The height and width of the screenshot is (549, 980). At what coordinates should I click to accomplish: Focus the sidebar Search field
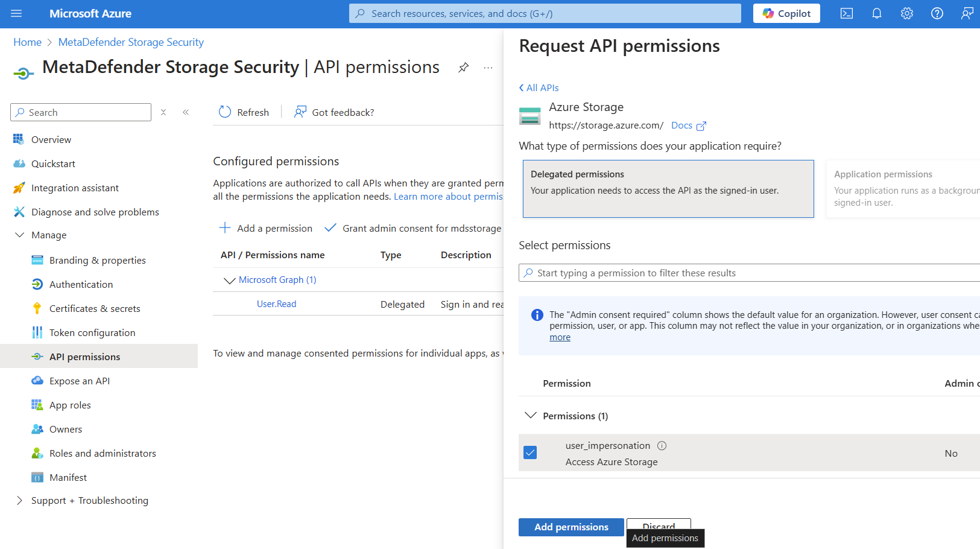click(81, 112)
